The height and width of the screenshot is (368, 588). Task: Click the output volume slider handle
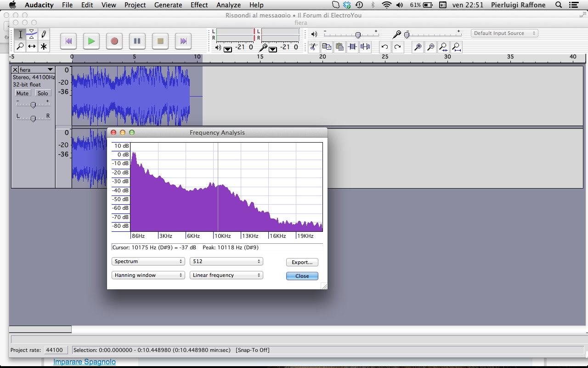(x=358, y=35)
